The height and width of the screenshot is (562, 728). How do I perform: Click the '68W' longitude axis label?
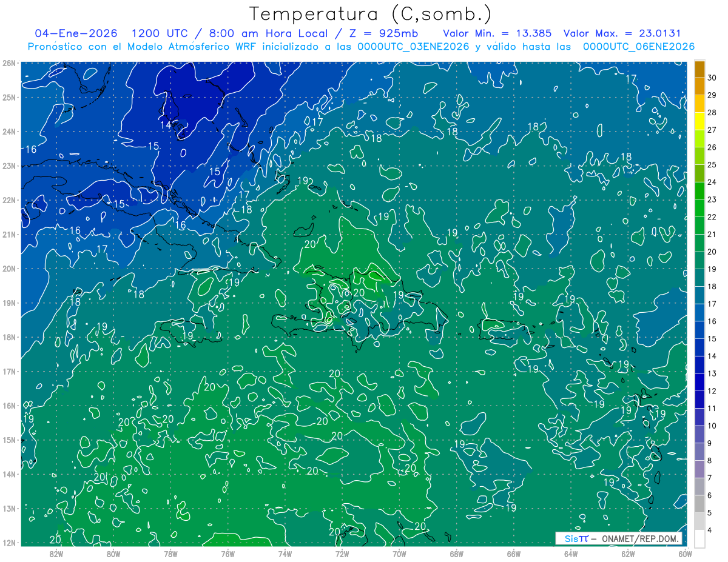[x=456, y=554]
